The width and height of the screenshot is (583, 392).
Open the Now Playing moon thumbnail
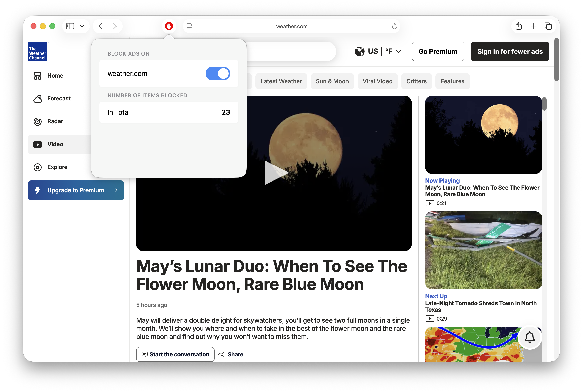click(x=483, y=135)
